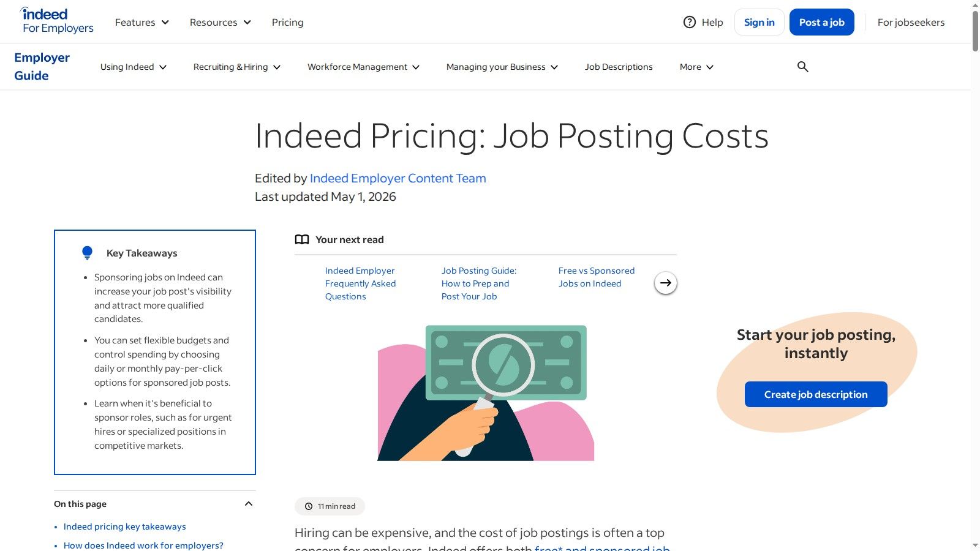Go to the Pricing page
The width and height of the screenshot is (980, 551).
click(x=288, y=22)
